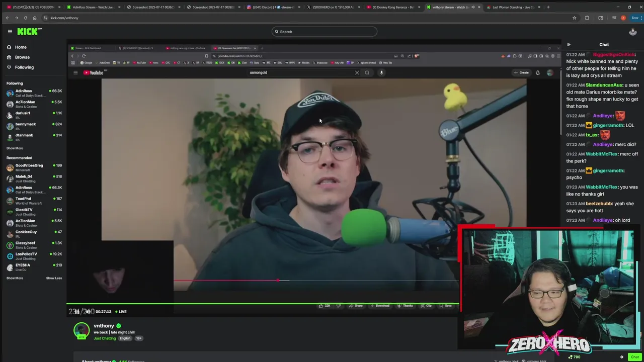Open Ac7ionMan channel under Following
644x362 pixels.
pyautogui.click(x=34, y=104)
